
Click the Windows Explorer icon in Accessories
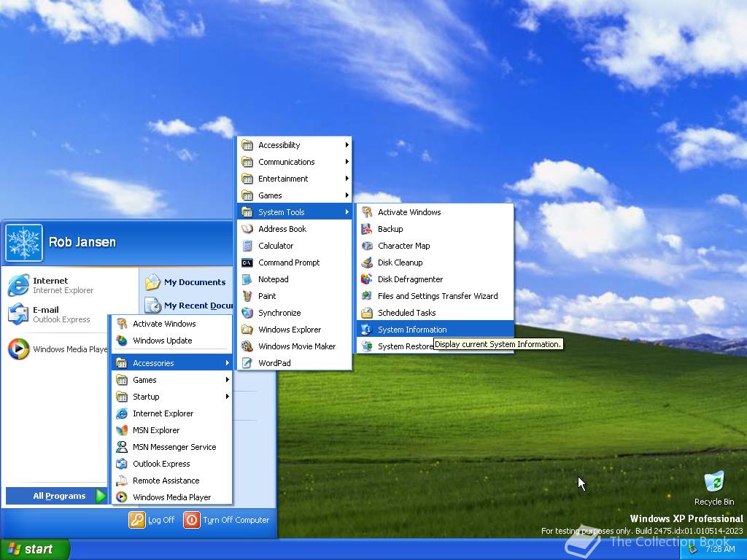(x=247, y=330)
